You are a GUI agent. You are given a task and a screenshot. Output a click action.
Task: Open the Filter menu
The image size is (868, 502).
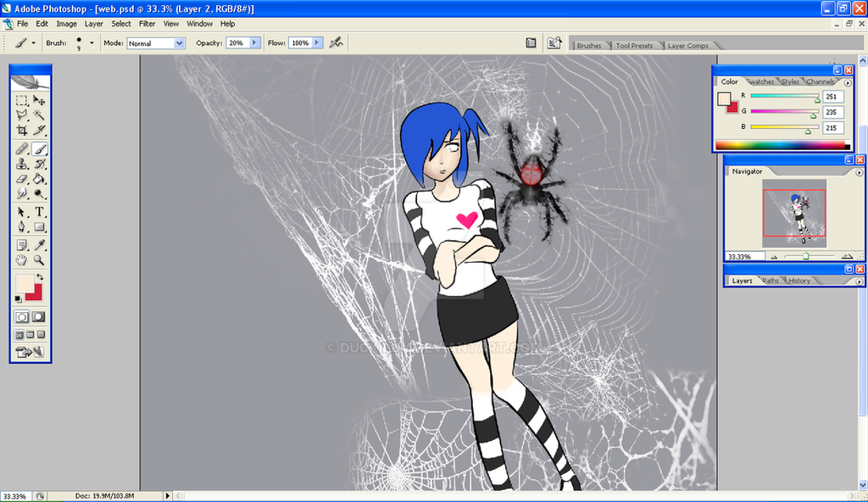coord(147,24)
